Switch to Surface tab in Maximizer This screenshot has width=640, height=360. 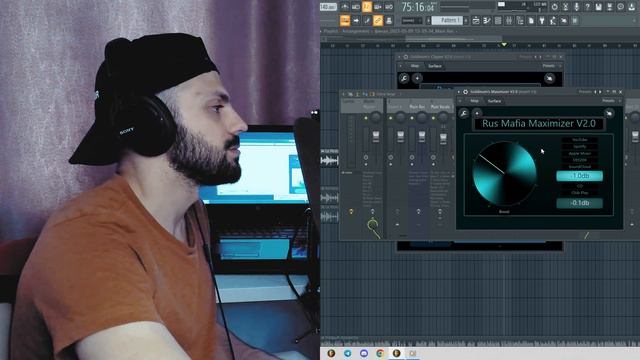click(494, 101)
